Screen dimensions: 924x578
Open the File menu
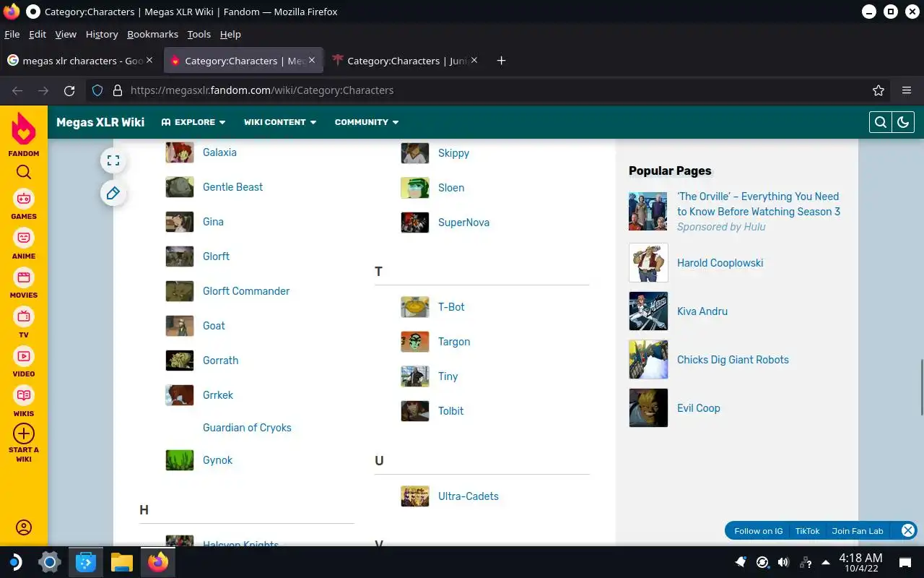pos(12,34)
